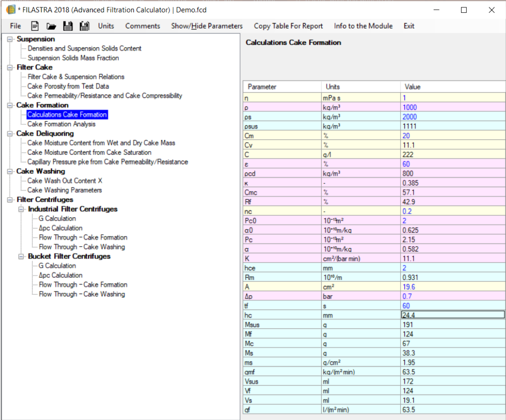Click the η viscosity value 1

pos(453,98)
